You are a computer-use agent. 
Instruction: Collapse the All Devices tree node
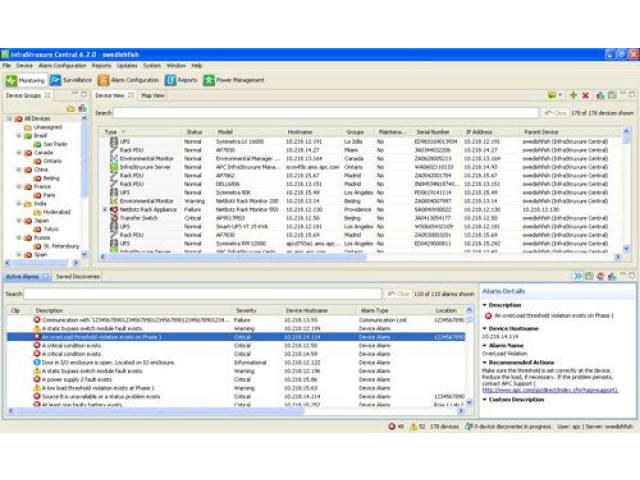[9, 118]
